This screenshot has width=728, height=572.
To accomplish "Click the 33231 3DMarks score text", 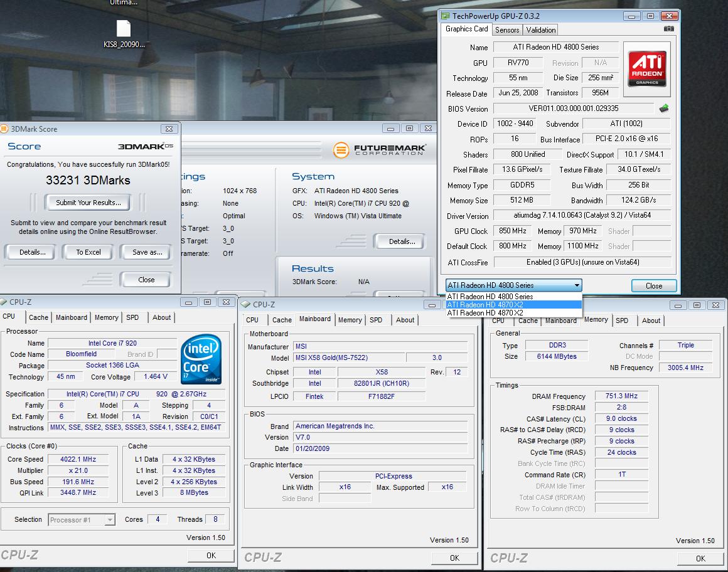I will 88,180.
